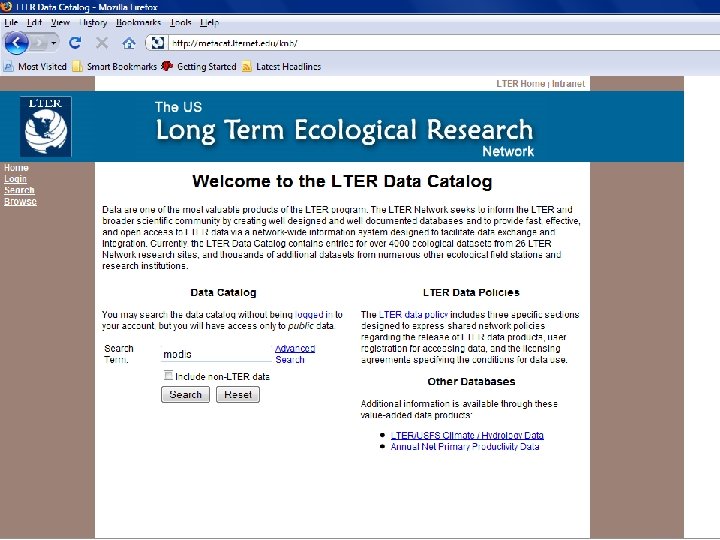The height and width of the screenshot is (540, 720).
Task: Click the 'Data Catalog' section heading
Action: (223, 292)
